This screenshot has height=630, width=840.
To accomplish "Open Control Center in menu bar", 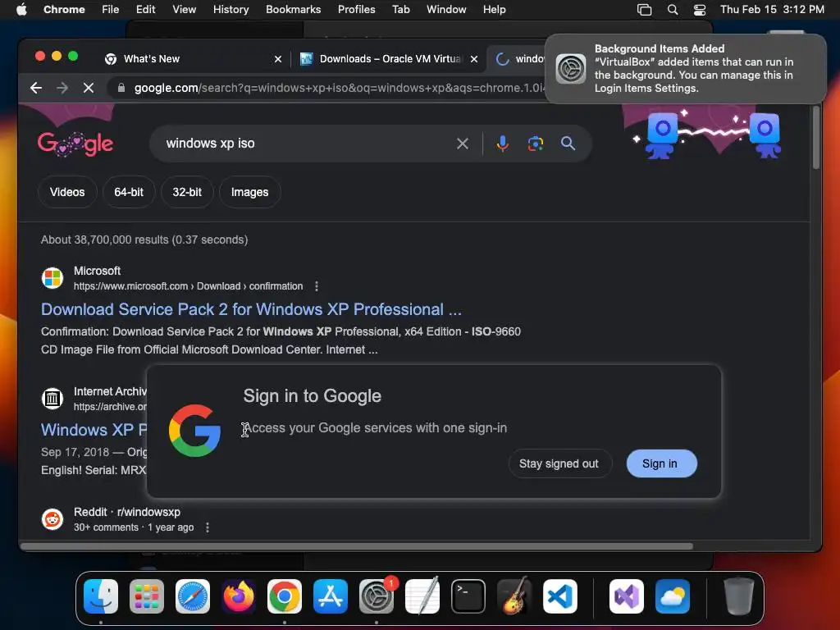I will click(700, 10).
